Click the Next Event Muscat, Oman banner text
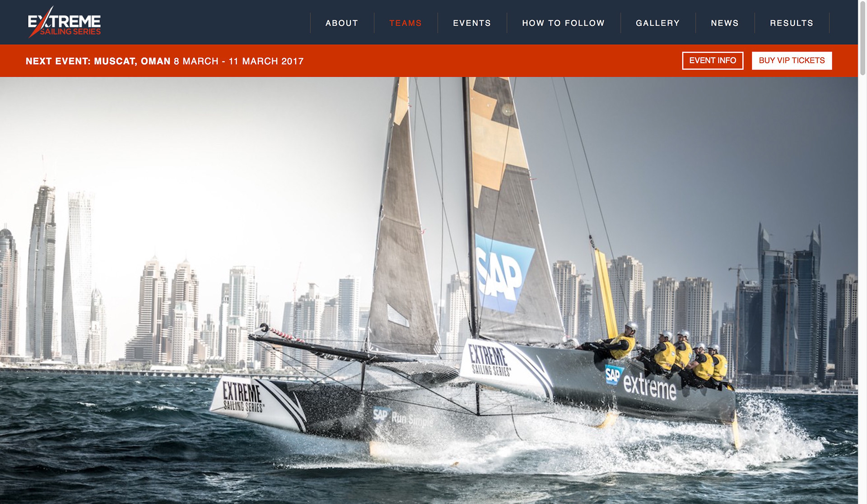Image resolution: width=867 pixels, height=504 pixels. click(x=98, y=61)
